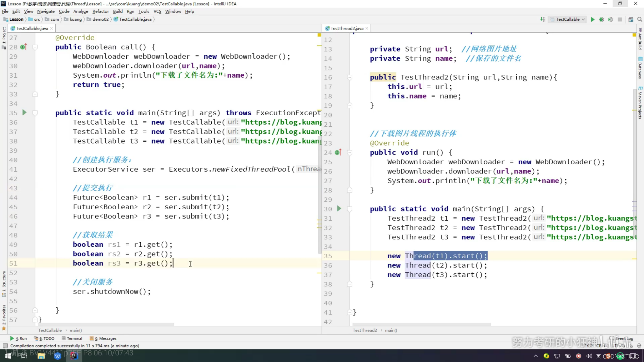The width and height of the screenshot is (644, 362).
Task: Switch to the TestThread2.java tab
Action: [347, 28]
